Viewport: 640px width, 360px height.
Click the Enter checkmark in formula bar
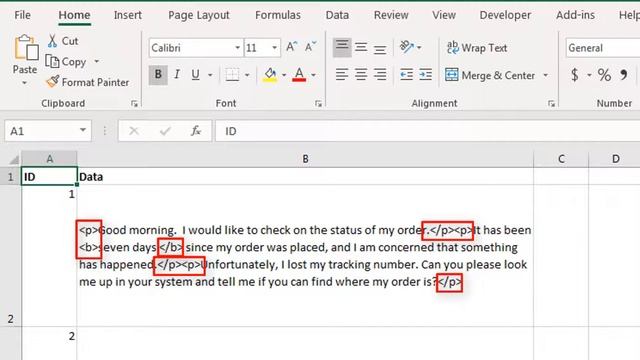tap(165, 131)
